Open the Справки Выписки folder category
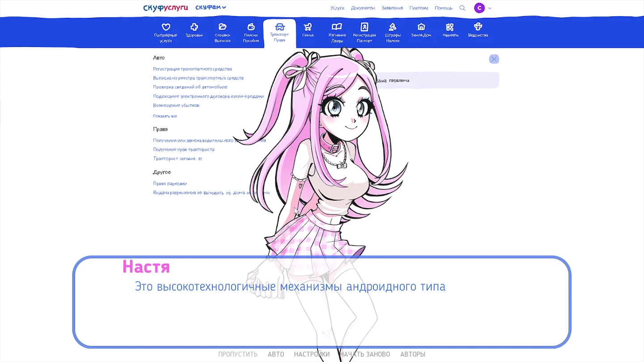The height and width of the screenshot is (362, 644). [x=222, y=33]
